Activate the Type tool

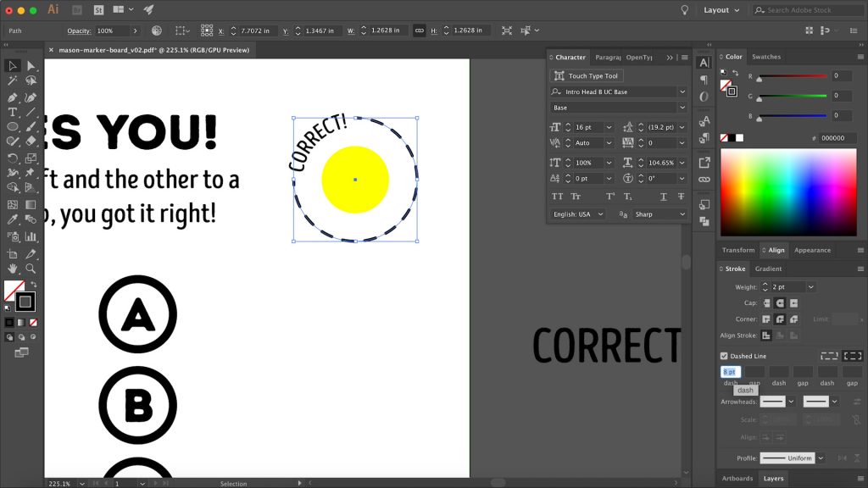[x=12, y=113]
